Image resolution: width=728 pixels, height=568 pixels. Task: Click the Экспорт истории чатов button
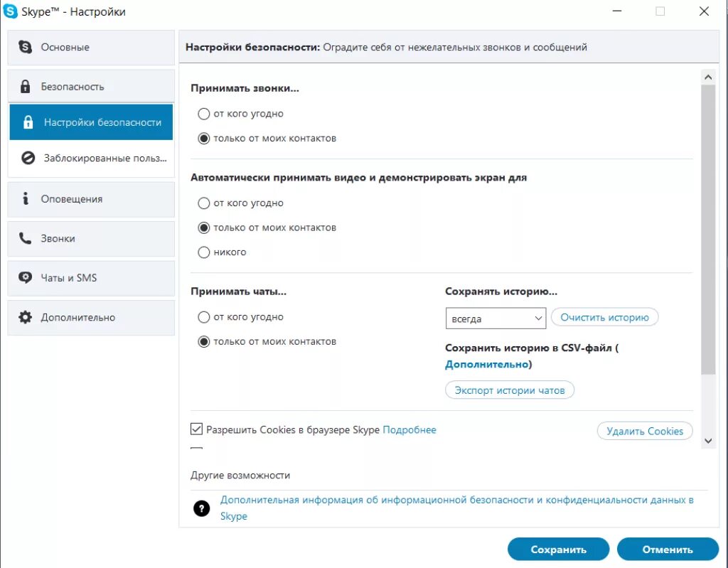(x=510, y=390)
